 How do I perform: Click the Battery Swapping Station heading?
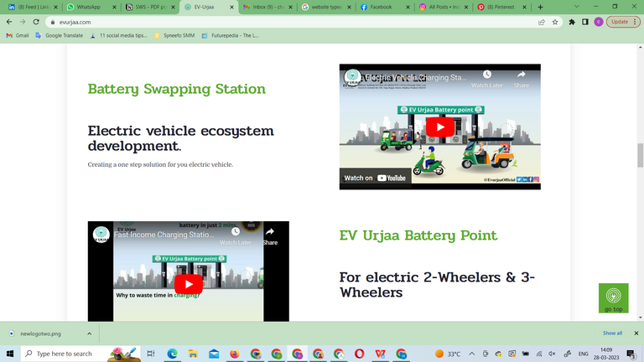click(177, 89)
